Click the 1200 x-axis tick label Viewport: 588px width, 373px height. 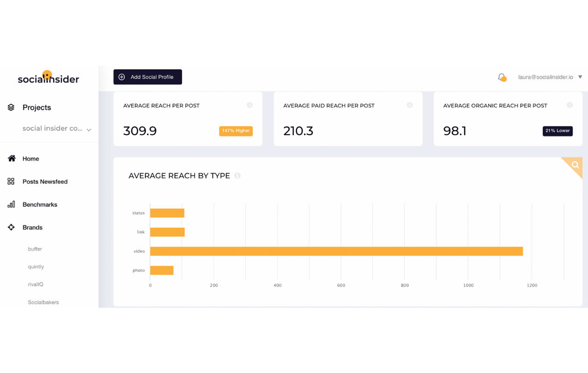[x=532, y=285]
